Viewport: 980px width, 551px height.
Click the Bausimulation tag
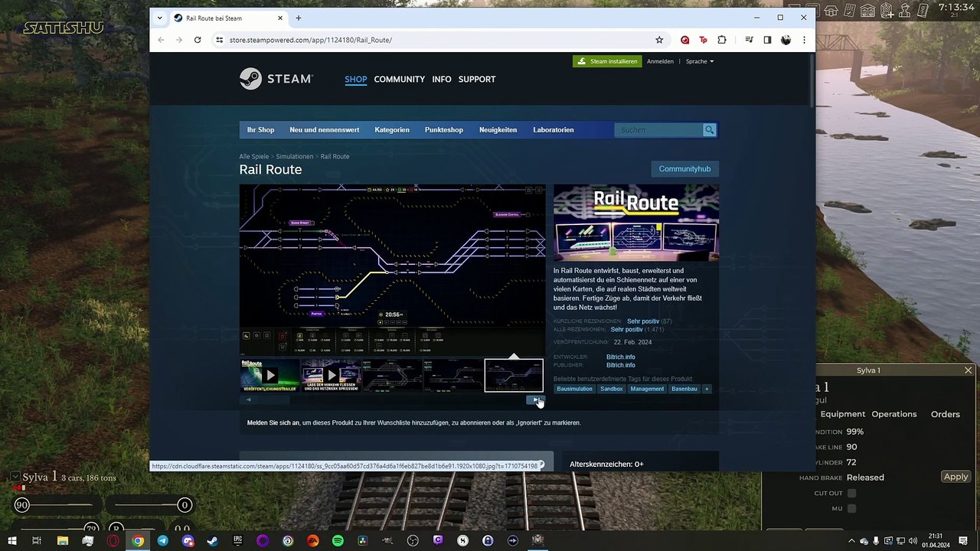[574, 389]
